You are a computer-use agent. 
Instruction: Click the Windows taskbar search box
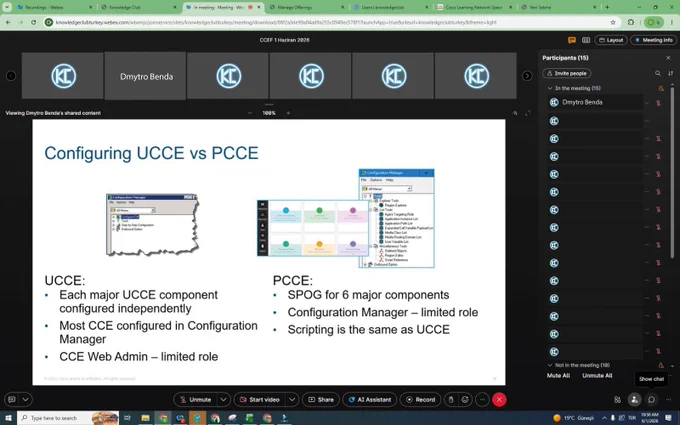pos(68,418)
